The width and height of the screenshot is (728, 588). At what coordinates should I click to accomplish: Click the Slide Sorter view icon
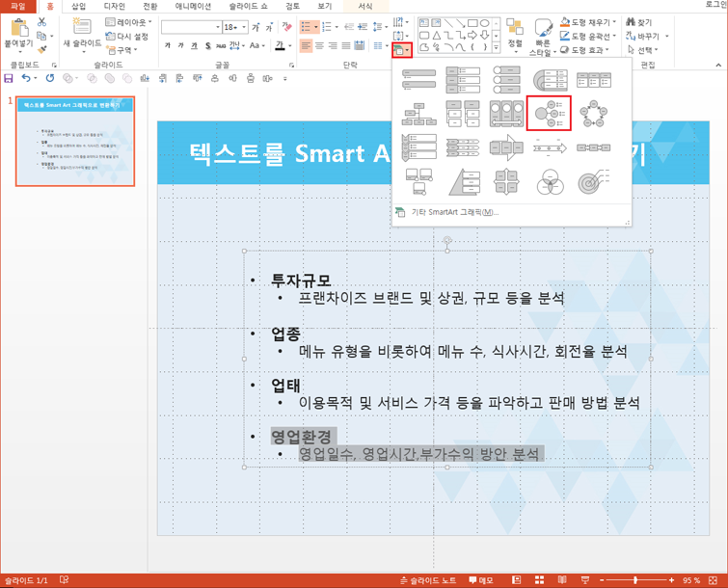coord(539,580)
